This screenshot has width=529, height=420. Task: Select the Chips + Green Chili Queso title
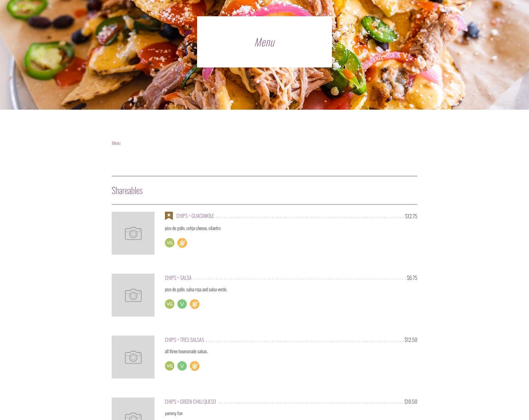(x=190, y=402)
